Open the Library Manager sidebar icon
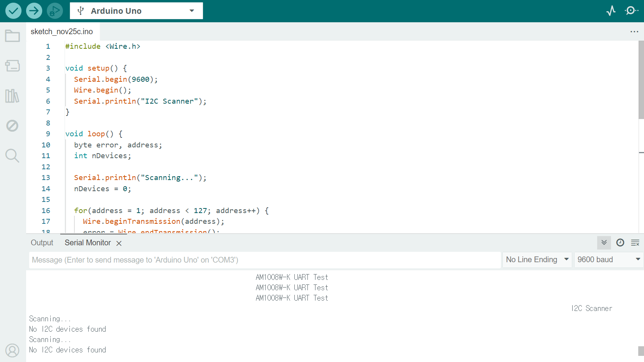Viewport: 644px width, 362px height. coord(12,96)
